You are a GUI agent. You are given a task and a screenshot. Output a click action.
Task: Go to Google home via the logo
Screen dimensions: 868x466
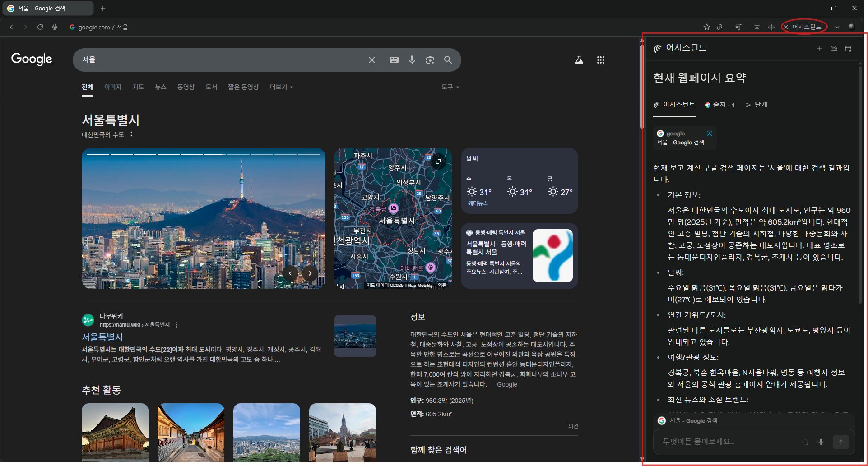[x=32, y=59]
